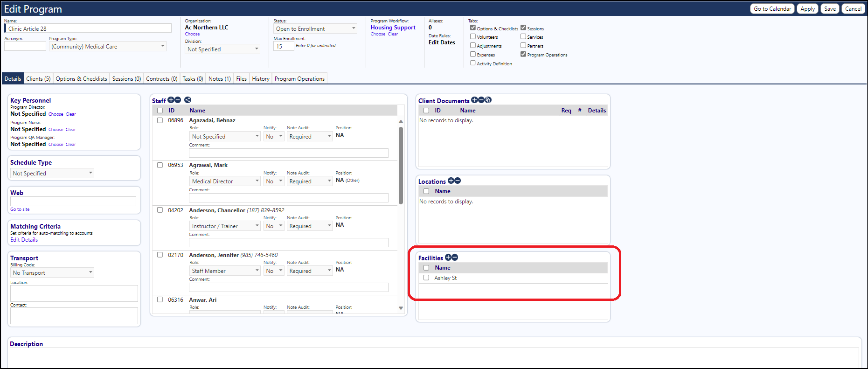Viewport: 868px width, 369px height.
Task: Select staff row 06953 Agrawal, Mark checkbox
Action: (160, 165)
